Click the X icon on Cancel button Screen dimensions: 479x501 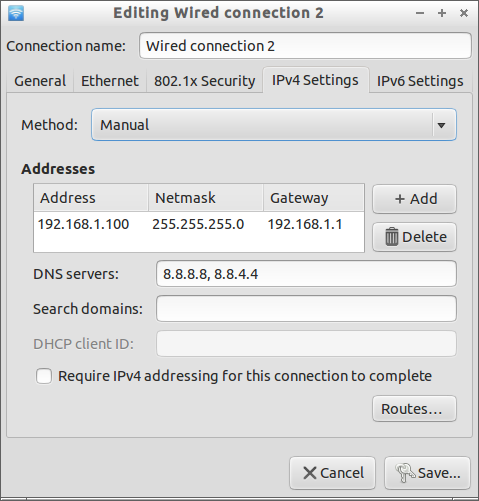[310, 473]
